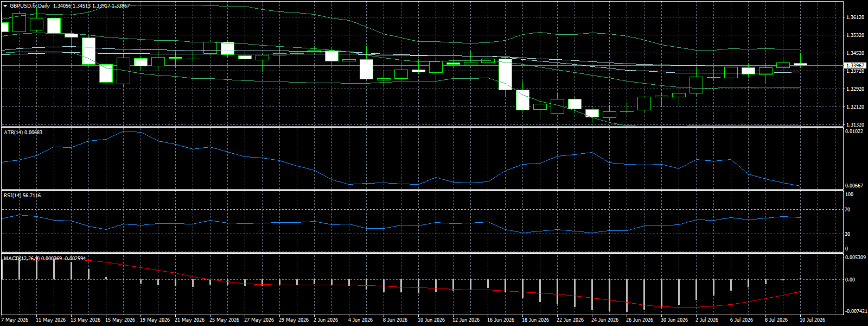Open the chart menu triangle beside GBPUSD.fx
This screenshot has width=868, height=326.
[x=5, y=6]
